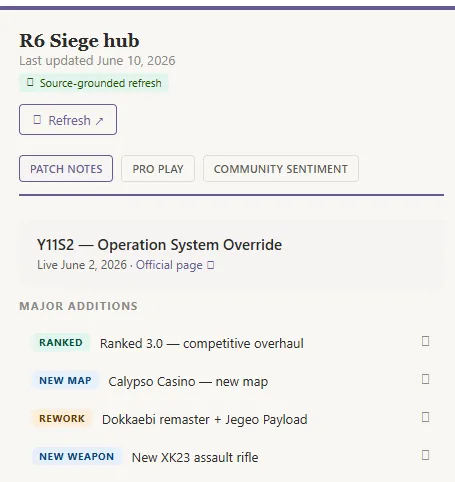The height and width of the screenshot is (482, 455).
Task: Open the Official page link
Action: click(x=169, y=265)
